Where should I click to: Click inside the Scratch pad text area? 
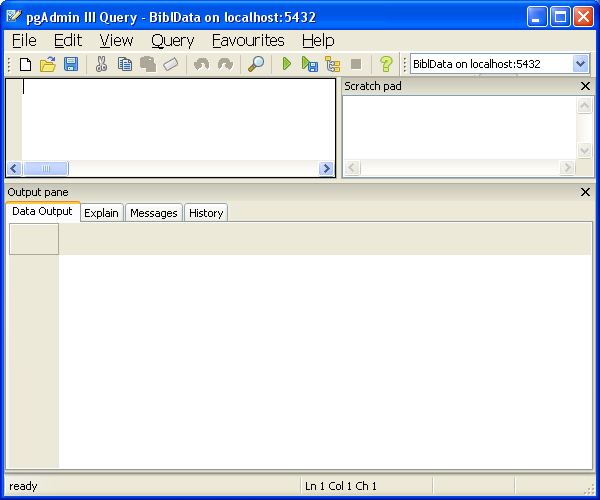click(460, 128)
